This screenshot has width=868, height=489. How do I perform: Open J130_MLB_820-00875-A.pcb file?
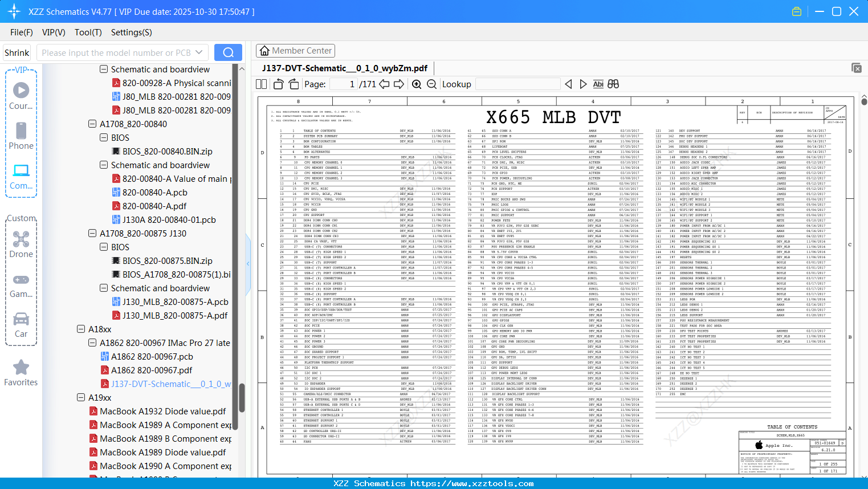tap(170, 302)
